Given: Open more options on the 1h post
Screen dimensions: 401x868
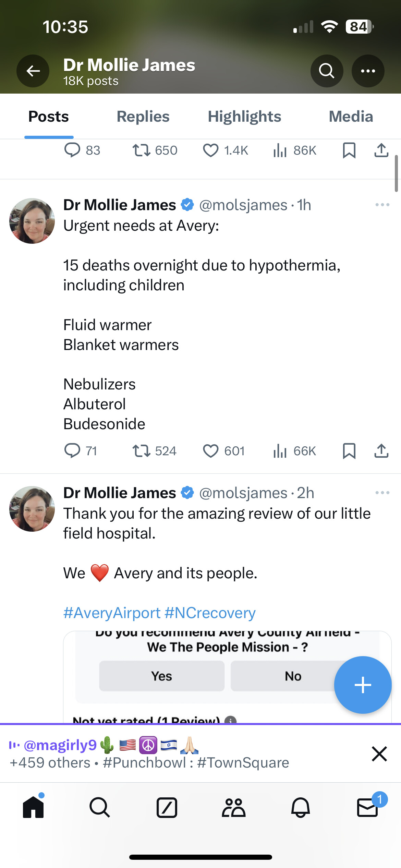Looking at the screenshot, I should pos(382,205).
